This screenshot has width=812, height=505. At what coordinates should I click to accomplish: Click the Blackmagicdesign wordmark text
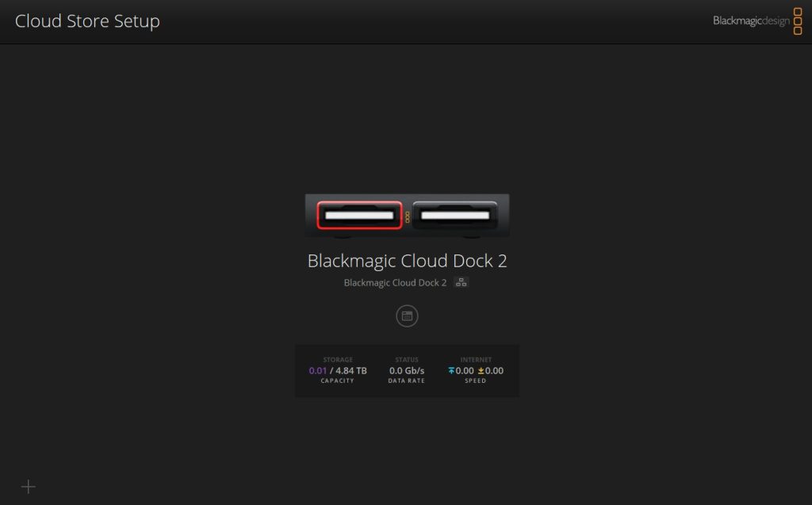click(x=751, y=21)
